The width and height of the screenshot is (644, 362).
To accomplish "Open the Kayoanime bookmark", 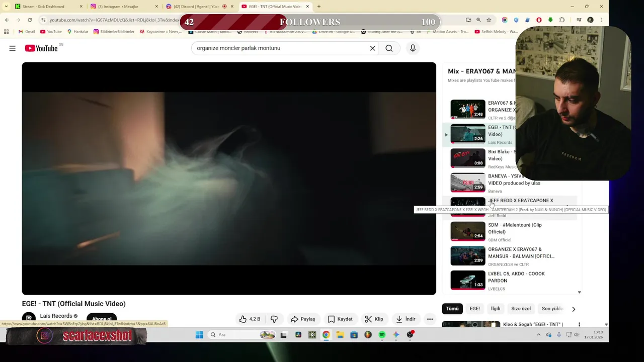I will click(160, 32).
